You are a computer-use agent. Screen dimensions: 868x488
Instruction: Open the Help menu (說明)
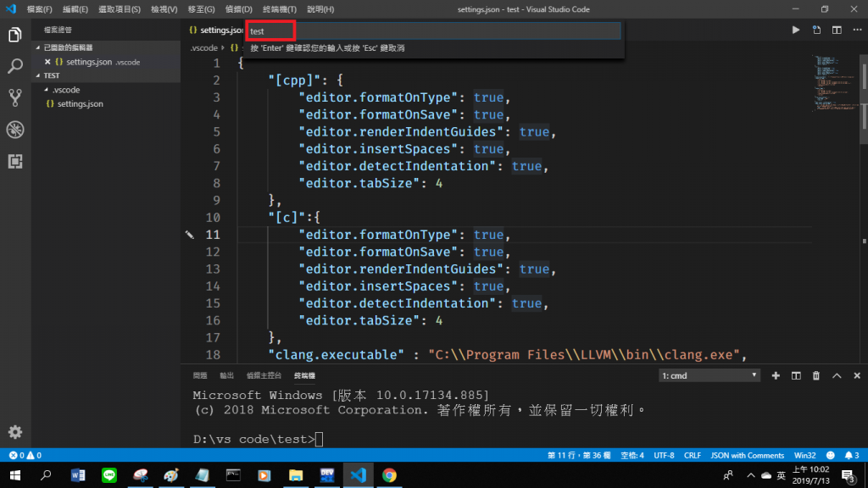(320, 9)
